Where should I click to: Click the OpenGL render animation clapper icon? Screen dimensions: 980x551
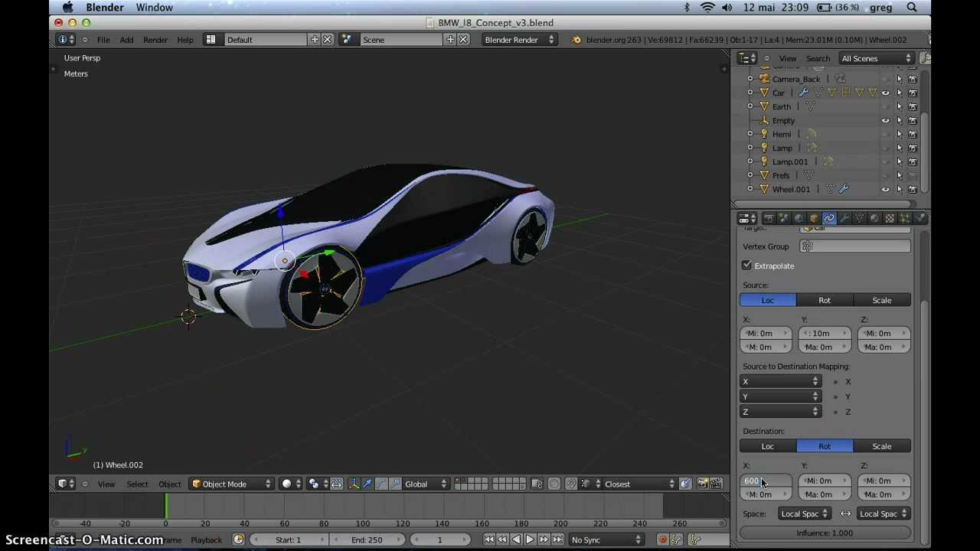tap(717, 484)
